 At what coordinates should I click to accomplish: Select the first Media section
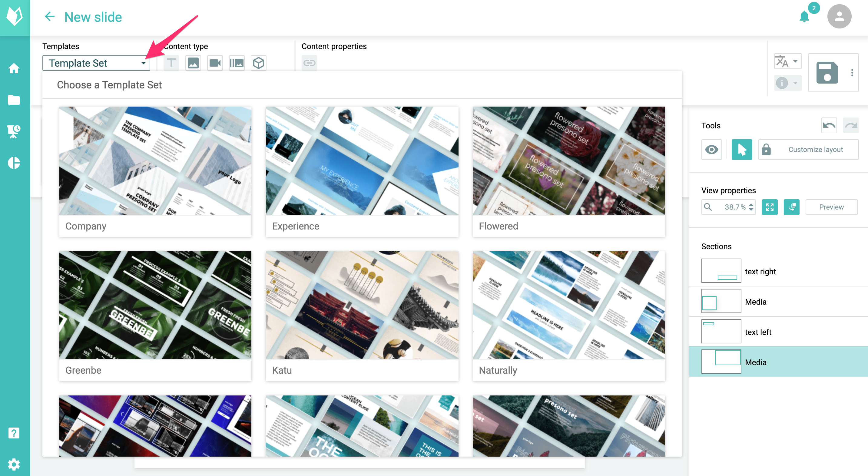779,302
